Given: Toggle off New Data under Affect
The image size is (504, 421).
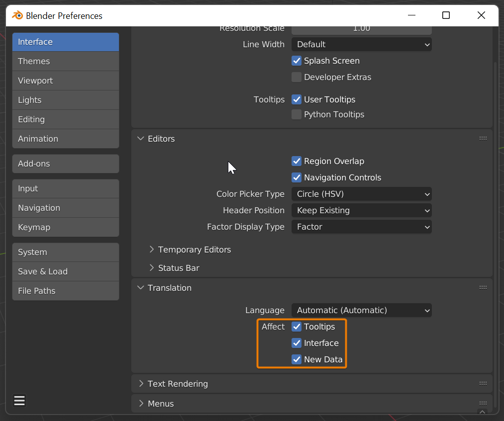Looking at the screenshot, I should (297, 359).
